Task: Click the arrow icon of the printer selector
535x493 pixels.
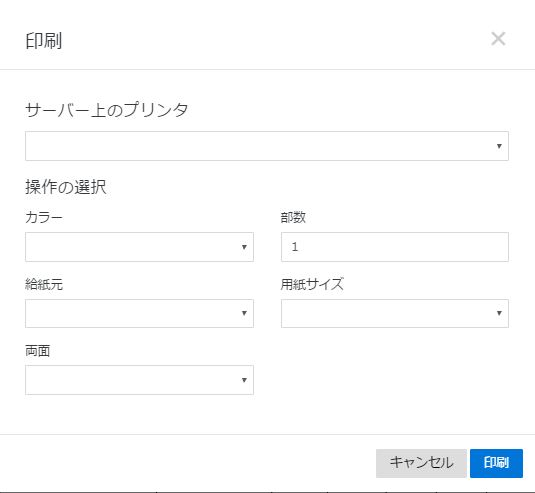Action: pos(499,146)
